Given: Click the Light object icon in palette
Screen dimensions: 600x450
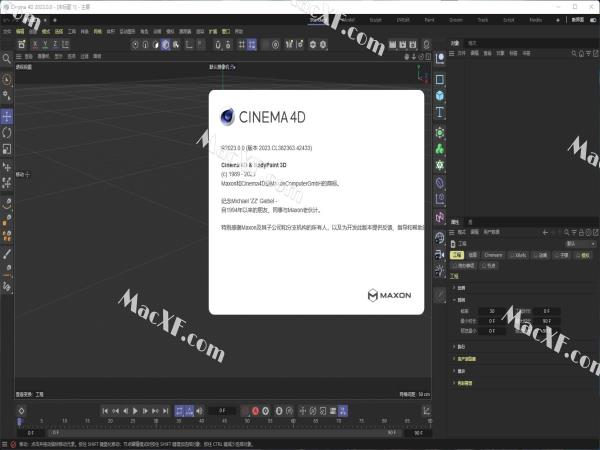Looking at the screenshot, I should 440,273.
